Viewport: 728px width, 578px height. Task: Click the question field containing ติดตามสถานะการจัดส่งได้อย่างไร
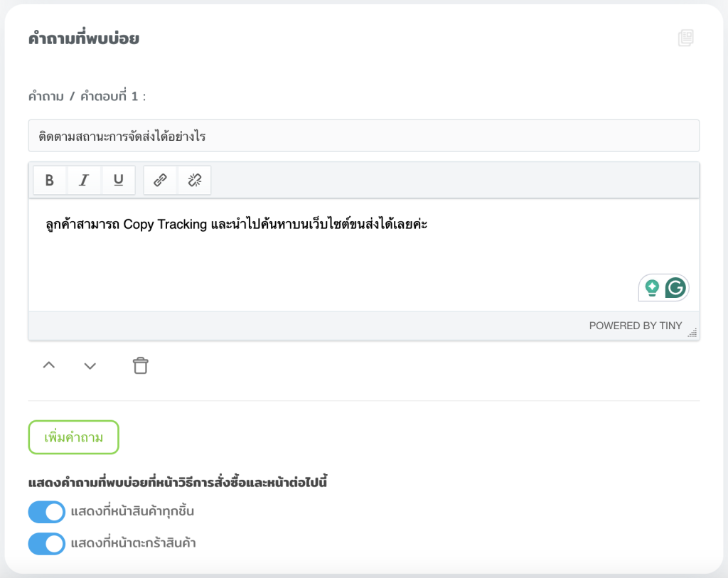coord(363,136)
